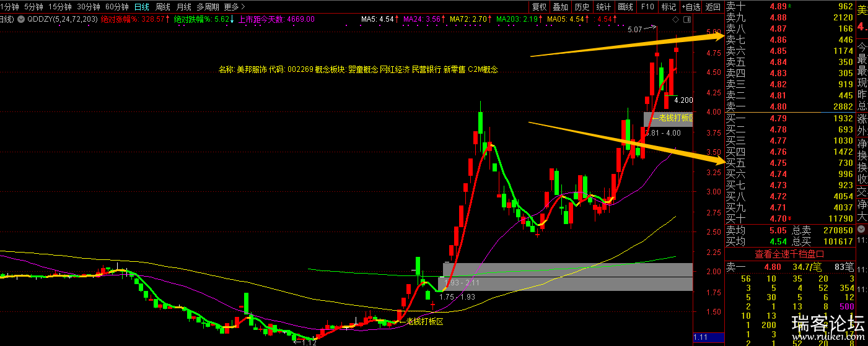
Task: Switch chart to 5分钟 period
Action: (x=34, y=7)
